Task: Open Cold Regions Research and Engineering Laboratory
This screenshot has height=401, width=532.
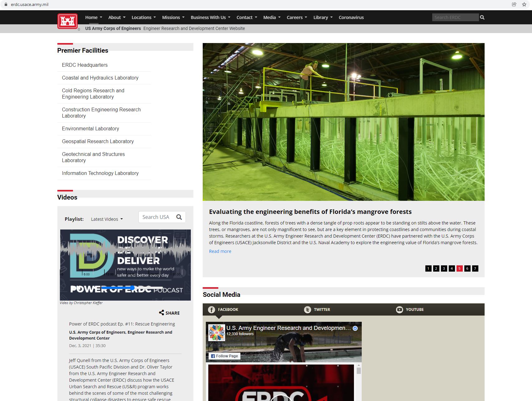Action: 93,94
